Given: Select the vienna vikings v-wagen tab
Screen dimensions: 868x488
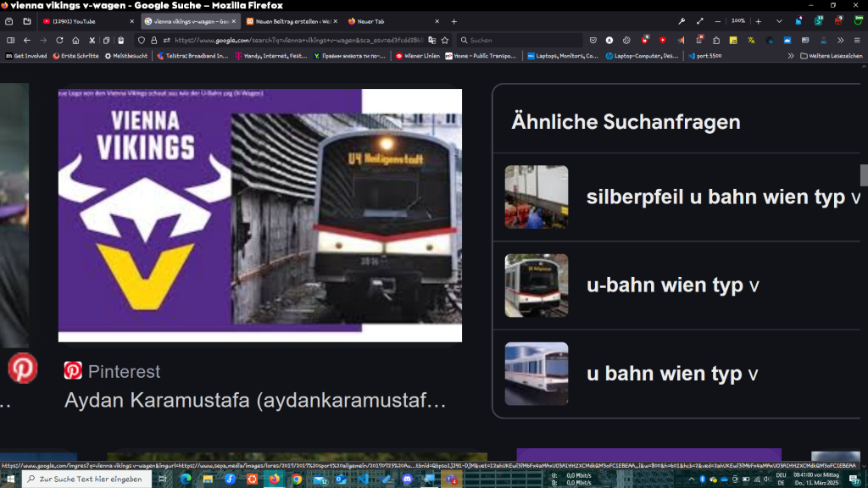Looking at the screenshot, I should point(190,21).
